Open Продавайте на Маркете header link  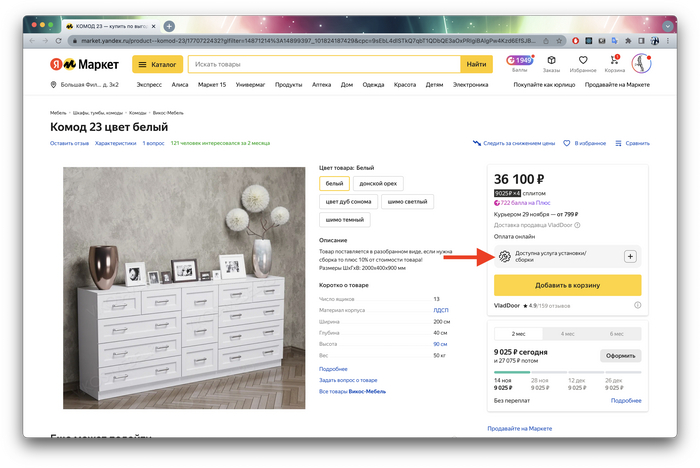pos(617,84)
